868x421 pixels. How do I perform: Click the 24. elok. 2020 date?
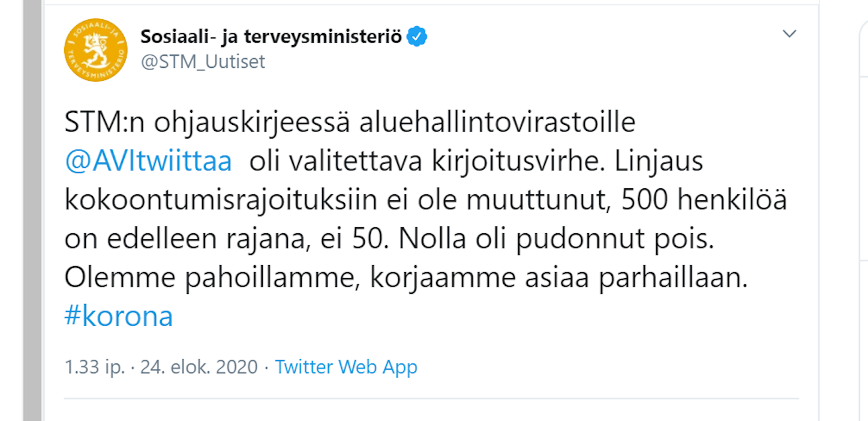coord(199,366)
